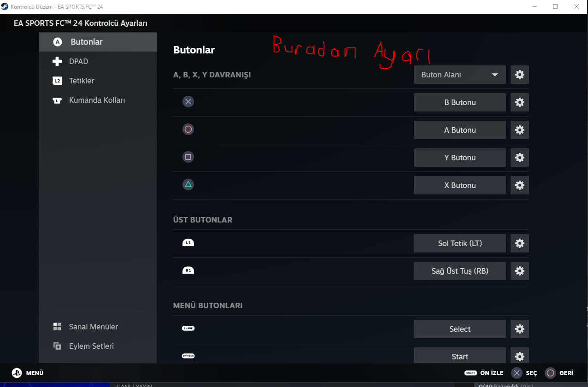Open gear settings for the Select row
This screenshot has height=387, width=588.
tap(520, 329)
